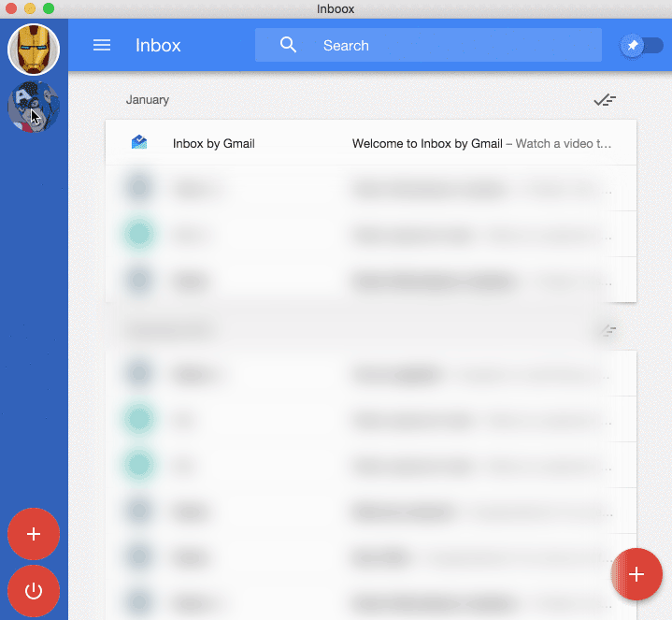Screen dimensions: 672x620
Task: Sweep all January emails as done
Action: (x=605, y=100)
